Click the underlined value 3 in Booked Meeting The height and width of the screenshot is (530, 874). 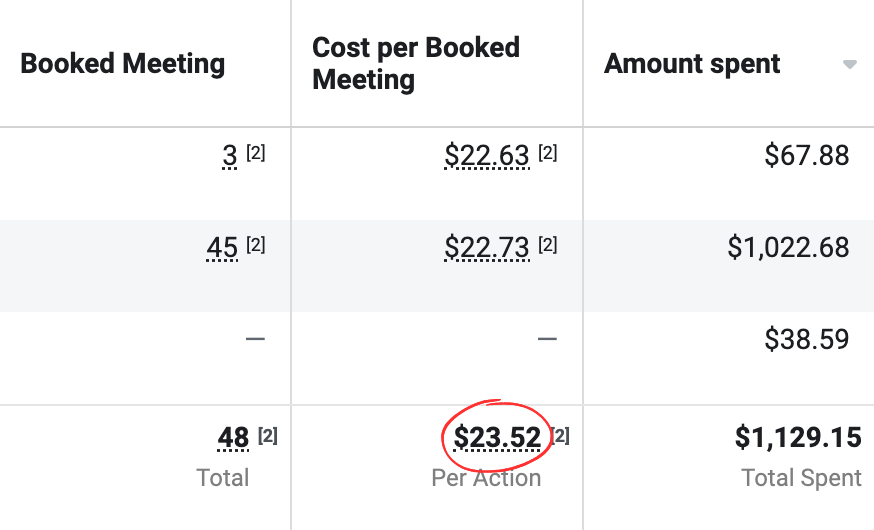pyautogui.click(x=229, y=156)
